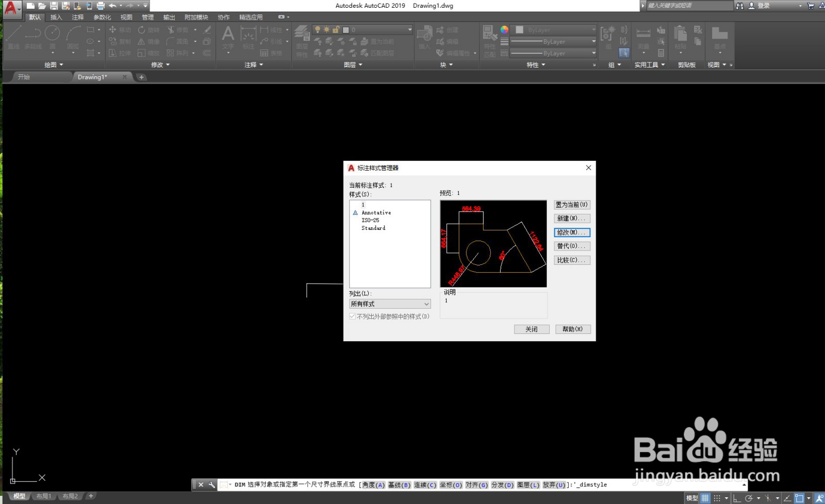Click the rainbow color wheel in Properties panel

pos(504,29)
